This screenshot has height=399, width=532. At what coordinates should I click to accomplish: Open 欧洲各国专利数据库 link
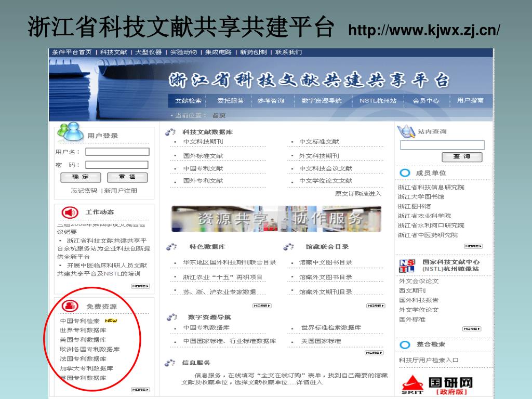(x=89, y=349)
